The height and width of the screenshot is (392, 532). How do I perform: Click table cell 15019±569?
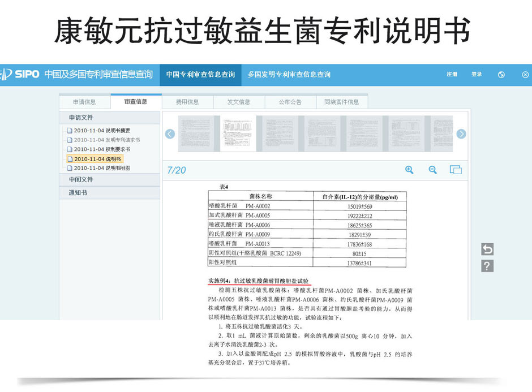[359, 206]
